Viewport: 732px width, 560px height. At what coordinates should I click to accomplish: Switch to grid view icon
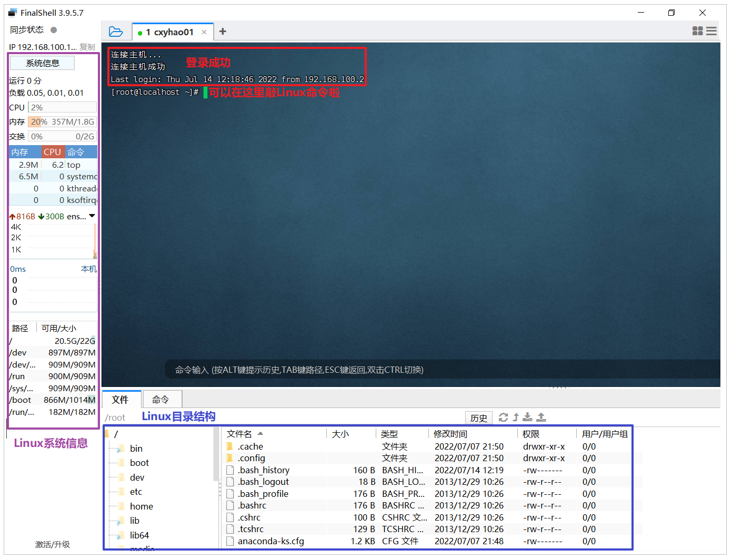[697, 31]
